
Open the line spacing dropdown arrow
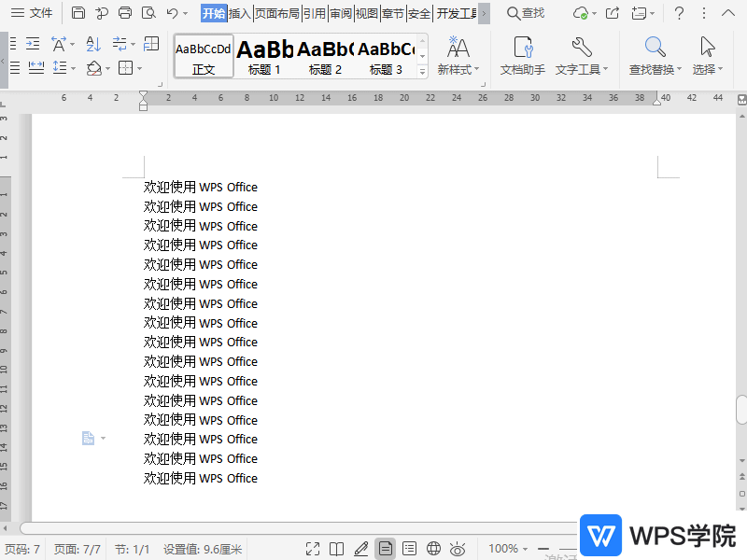[74, 68]
